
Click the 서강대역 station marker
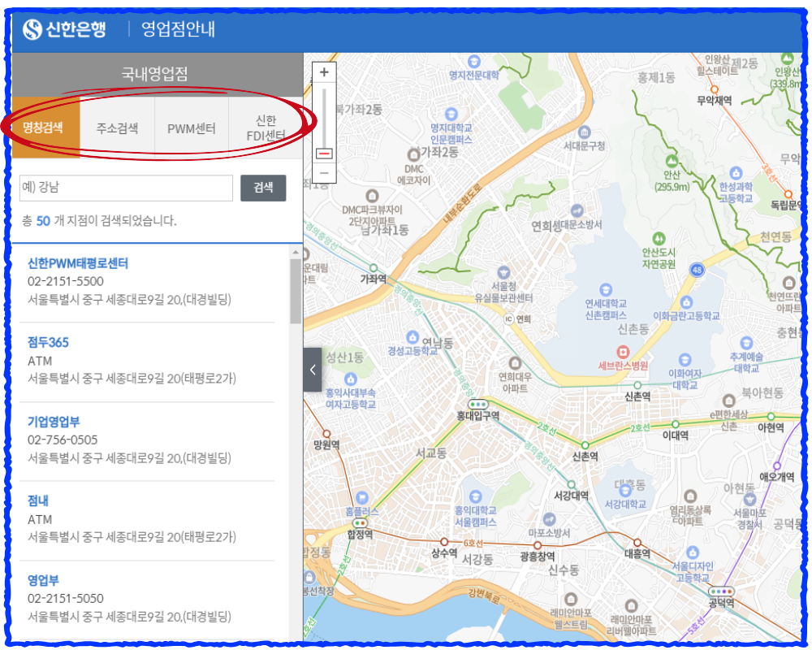click(571, 484)
